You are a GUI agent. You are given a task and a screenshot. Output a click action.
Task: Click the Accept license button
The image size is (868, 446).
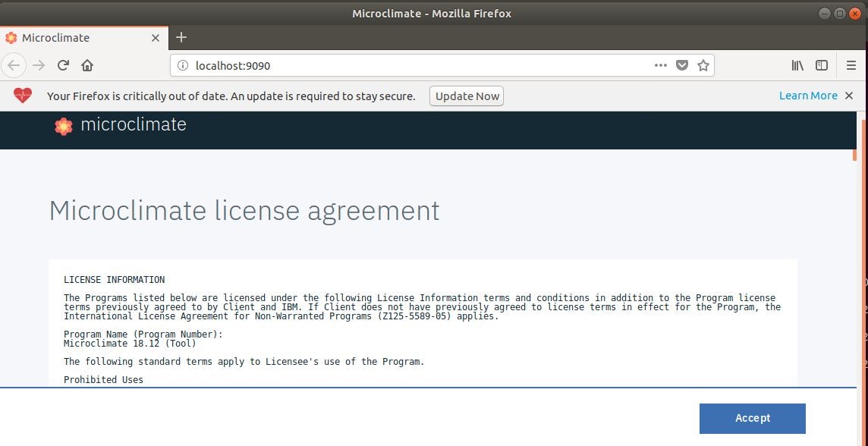pos(753,419)
